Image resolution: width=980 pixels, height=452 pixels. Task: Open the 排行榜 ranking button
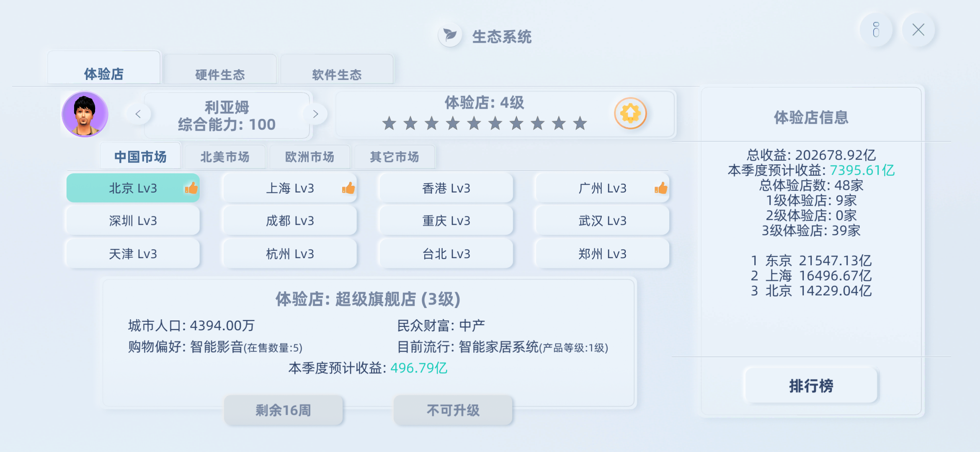click(811, 385)
